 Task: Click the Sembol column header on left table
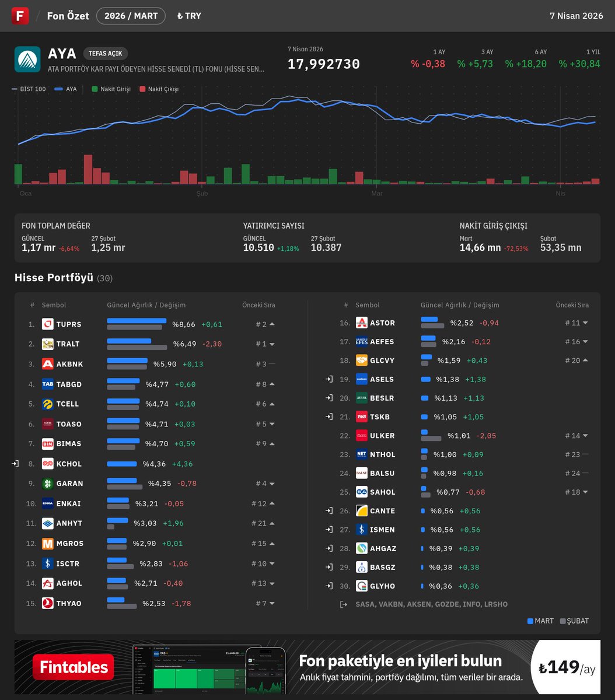click(x=54, y=305)
